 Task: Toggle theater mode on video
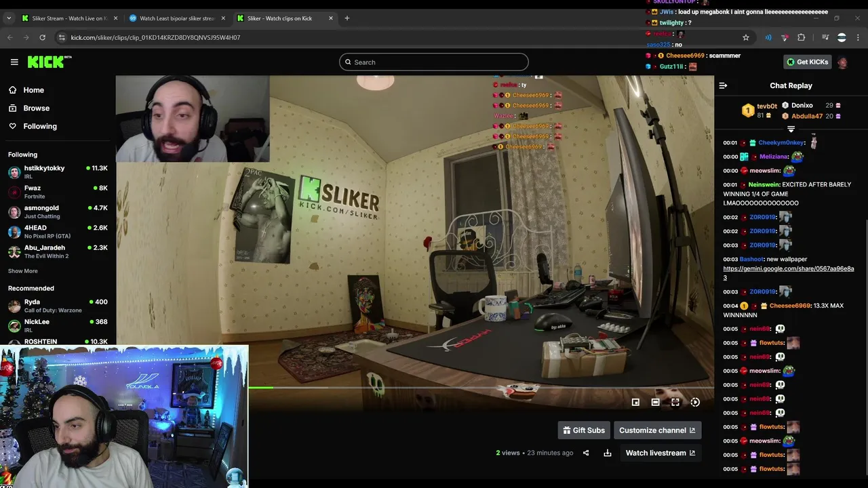(655, 403)
